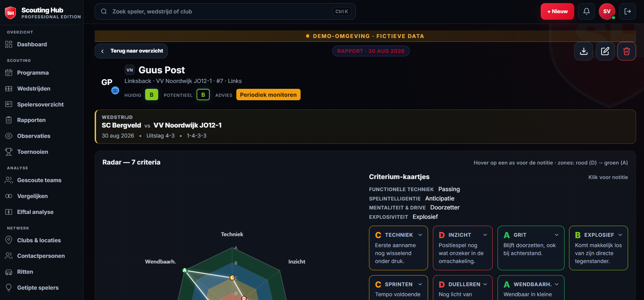Expand the Techniek criterion card
Screen dimensions: 644x300
pyautogui.click(x=398, y=248)
